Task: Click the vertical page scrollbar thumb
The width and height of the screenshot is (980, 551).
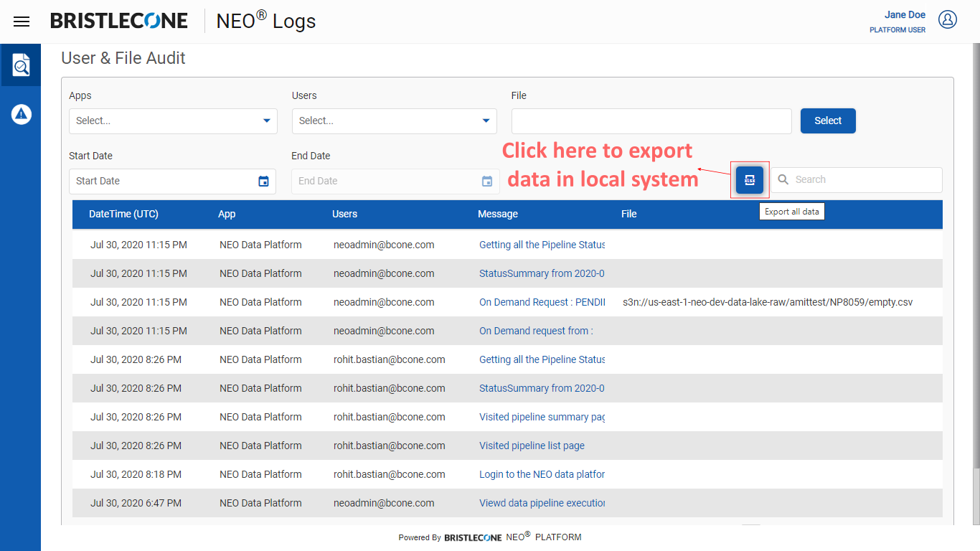Action: pos(976,496)
